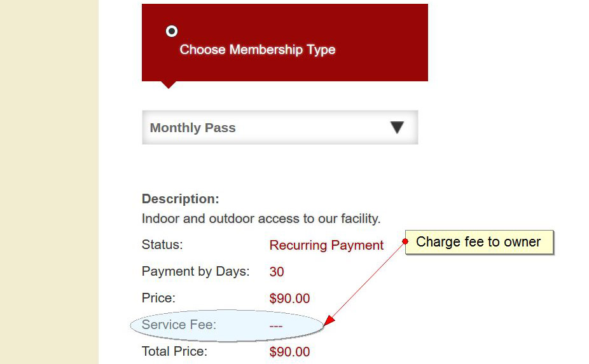Click the red arrowhead pointing at Service Fee

pos(329,321)
